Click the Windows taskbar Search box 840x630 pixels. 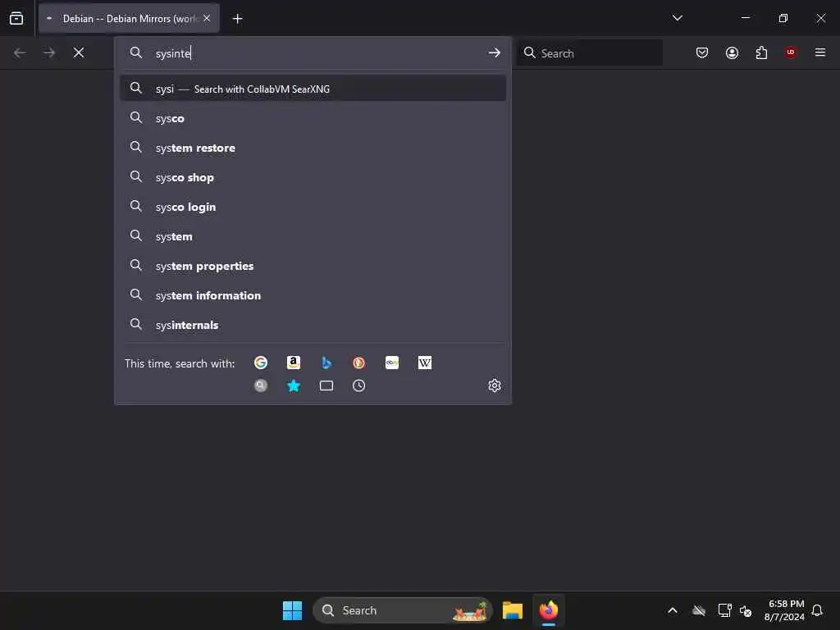point(402,610)
